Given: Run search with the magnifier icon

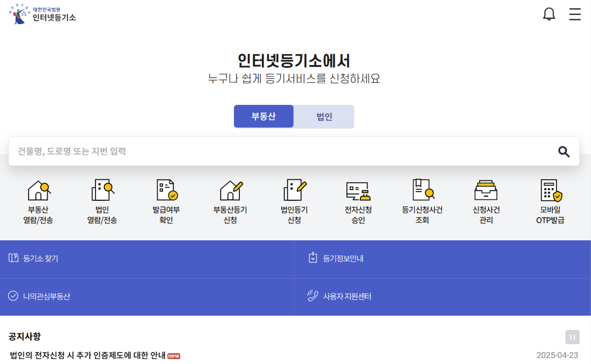Looking at the screenshot, I should [x=564, y=151].
